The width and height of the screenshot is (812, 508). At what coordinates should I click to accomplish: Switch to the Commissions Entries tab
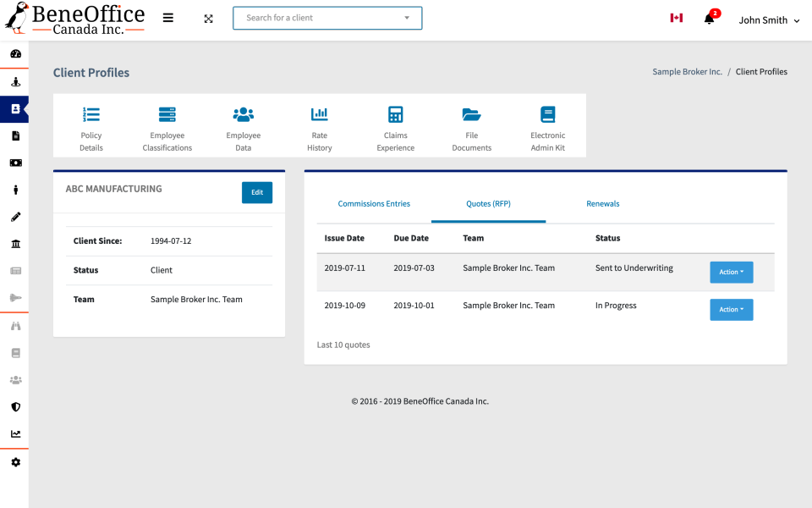[374, 203]
